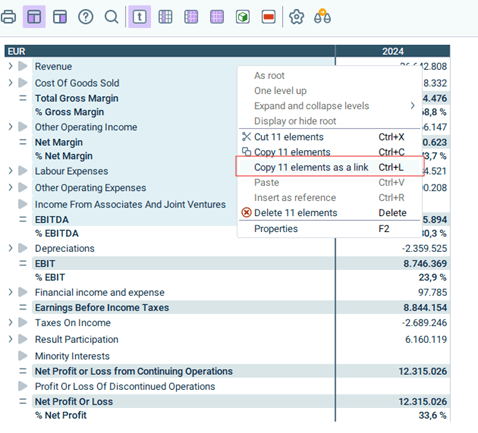478x433 pixels.
Task: Expand the Depreciations row chevron
Action: [10, 248]
